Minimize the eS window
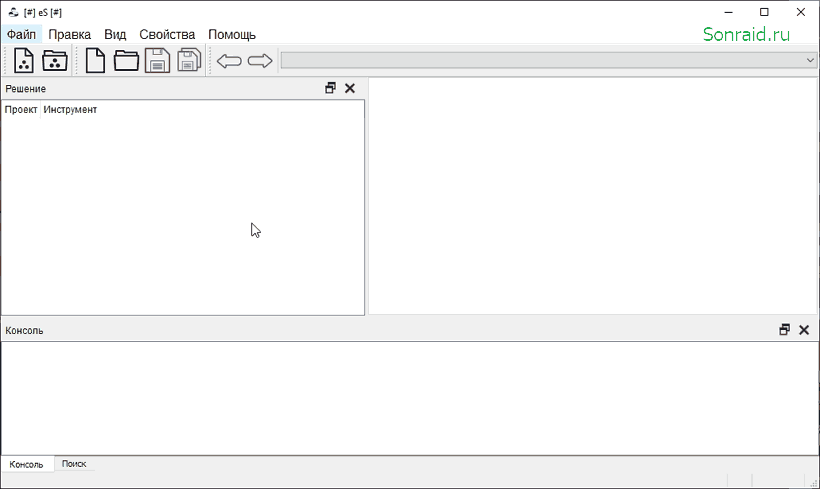This screenshot has width=820, height=489. click(x=728, y=12)
